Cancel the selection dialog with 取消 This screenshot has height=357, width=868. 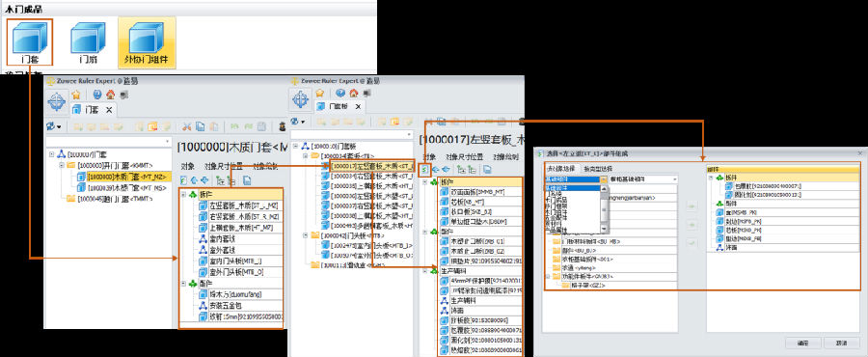coord(841,343)
